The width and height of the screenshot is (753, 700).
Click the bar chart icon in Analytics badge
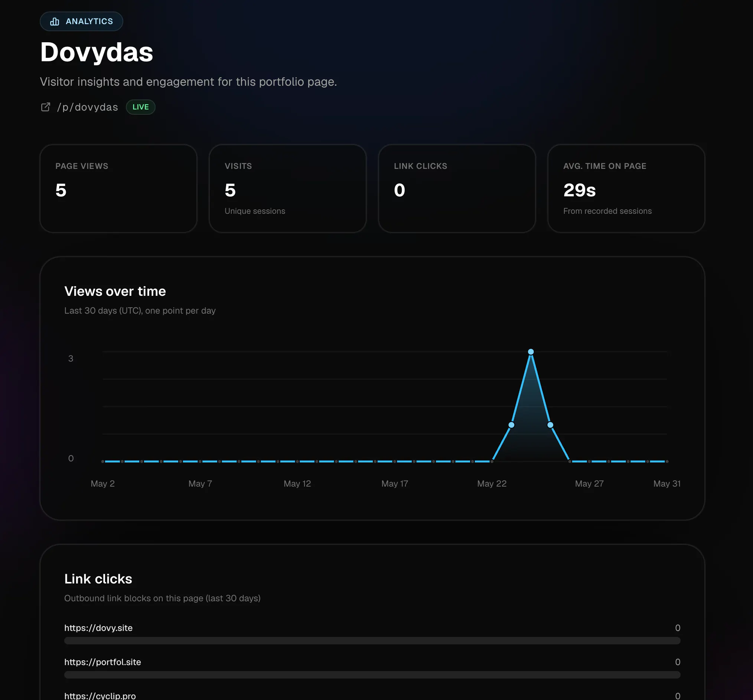[55, 22]
